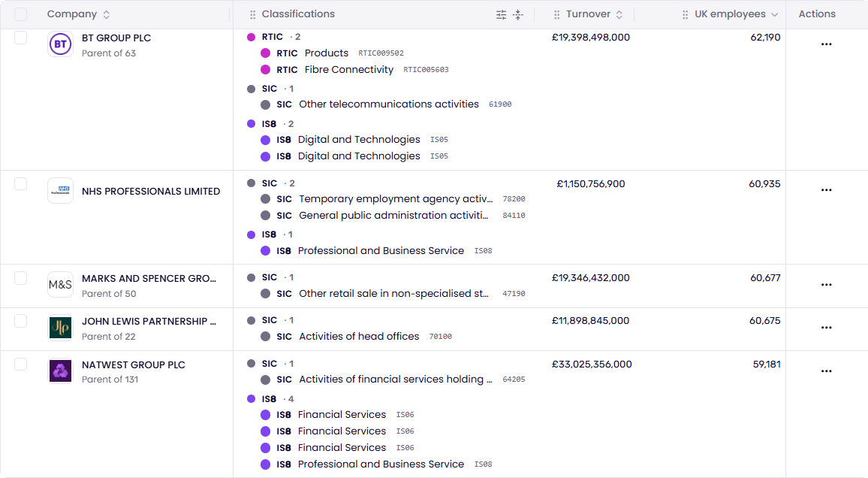Select the John Lewis Partnership checkbox
868x478 pixels.
click(20, 321)
